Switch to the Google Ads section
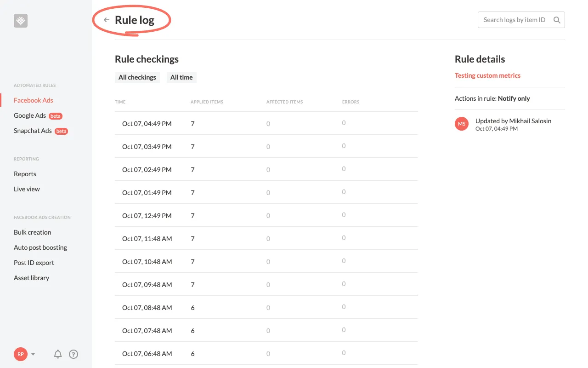 click(30, 115)
